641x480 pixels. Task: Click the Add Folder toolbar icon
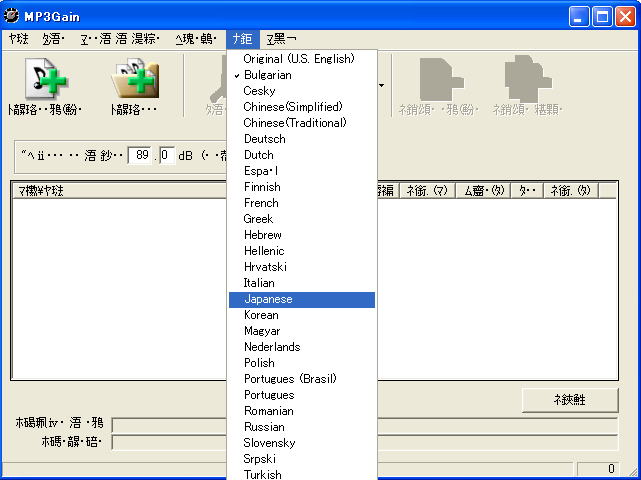point(134,79)
